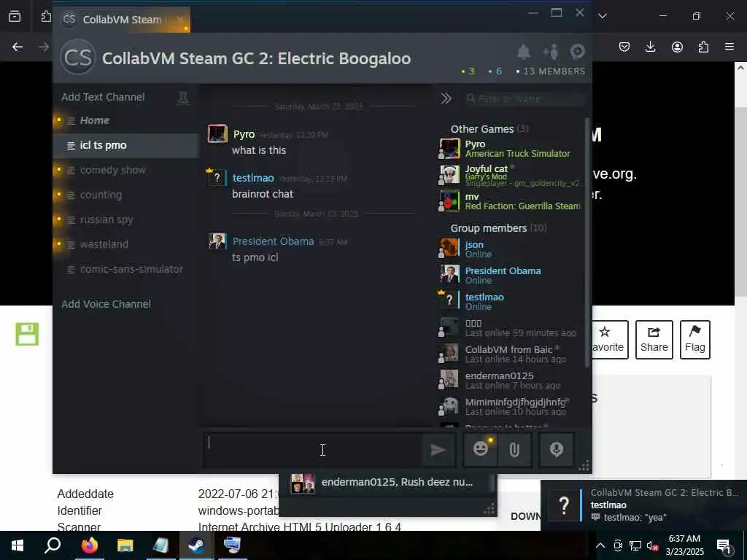The image size is (747, 560).
Task: Click Firefox icon in taskbar
Action: point(89,545)
